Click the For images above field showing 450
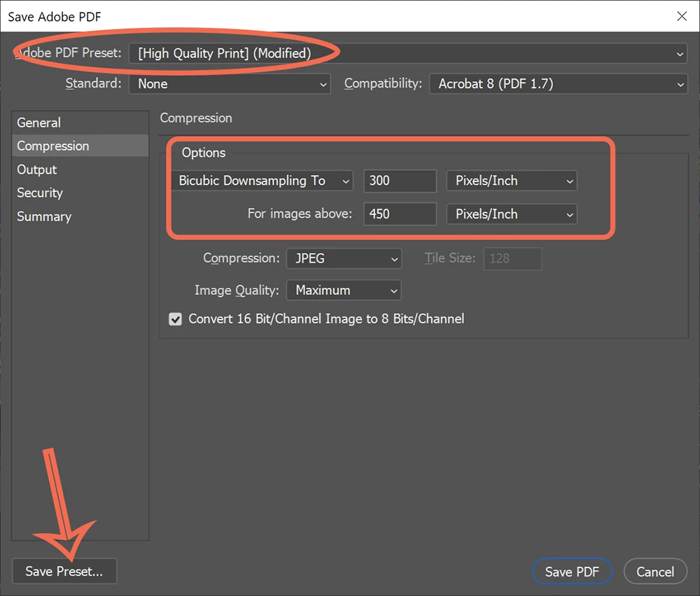The width and height of the screenshot is (700, 596). point(400,214)
